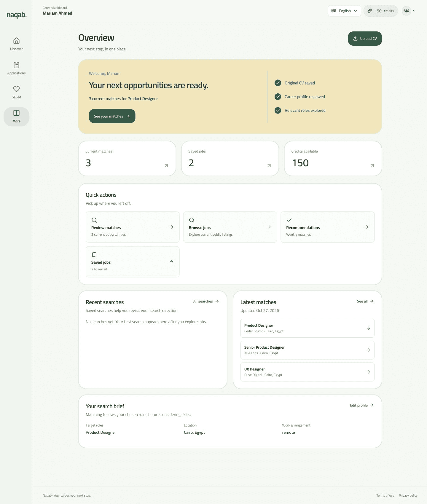Open the Discover home icon in sidebar

pyautogui.click(x=16, y=41)
